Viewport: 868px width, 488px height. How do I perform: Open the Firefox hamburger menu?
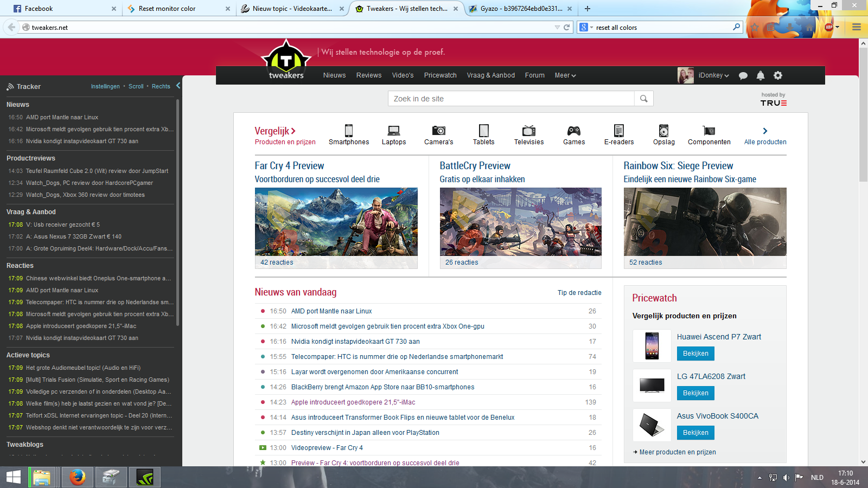tap(857, 27)
